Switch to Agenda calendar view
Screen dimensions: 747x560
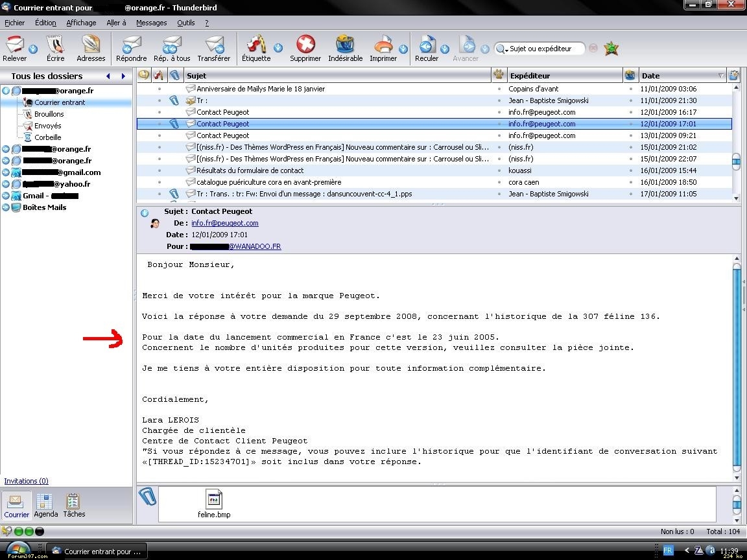46,506
